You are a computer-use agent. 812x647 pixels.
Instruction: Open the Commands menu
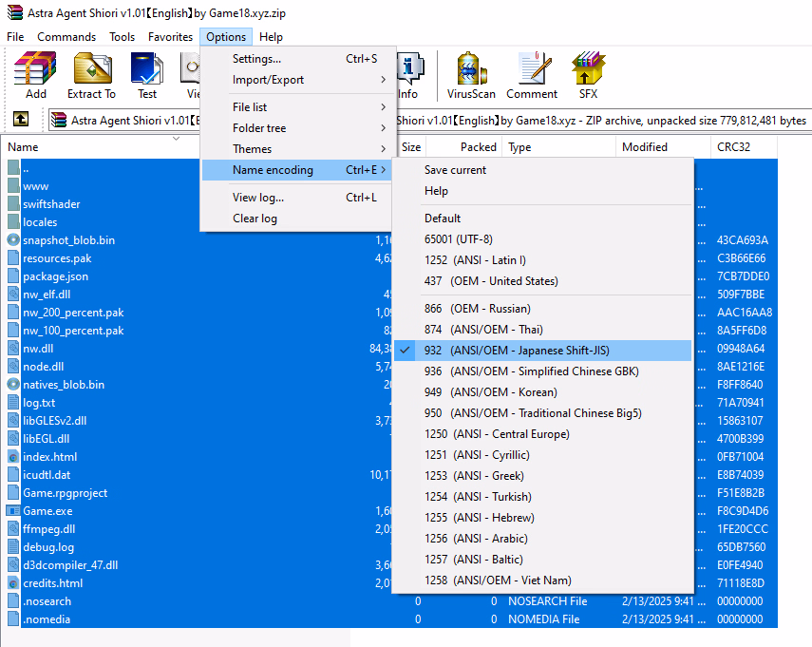point(66,37)
